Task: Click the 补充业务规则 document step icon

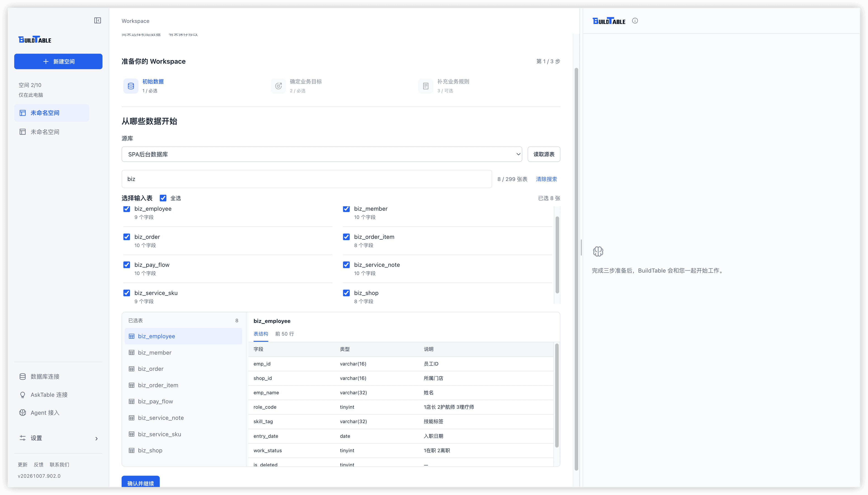Action: 425,86
